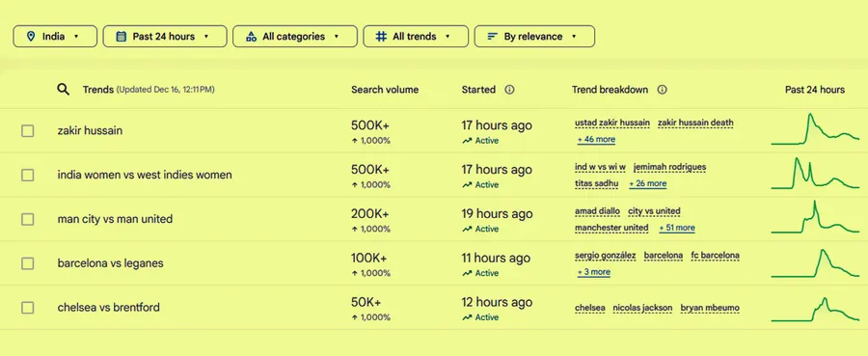Click '50K+' search volume value
The image size is (868, 356).
366,302
